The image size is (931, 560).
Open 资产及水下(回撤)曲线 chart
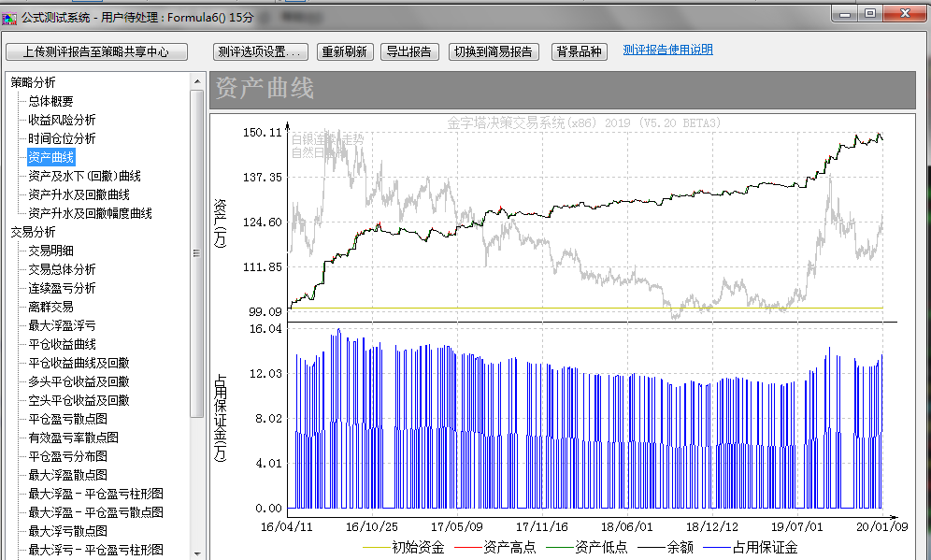84,176
